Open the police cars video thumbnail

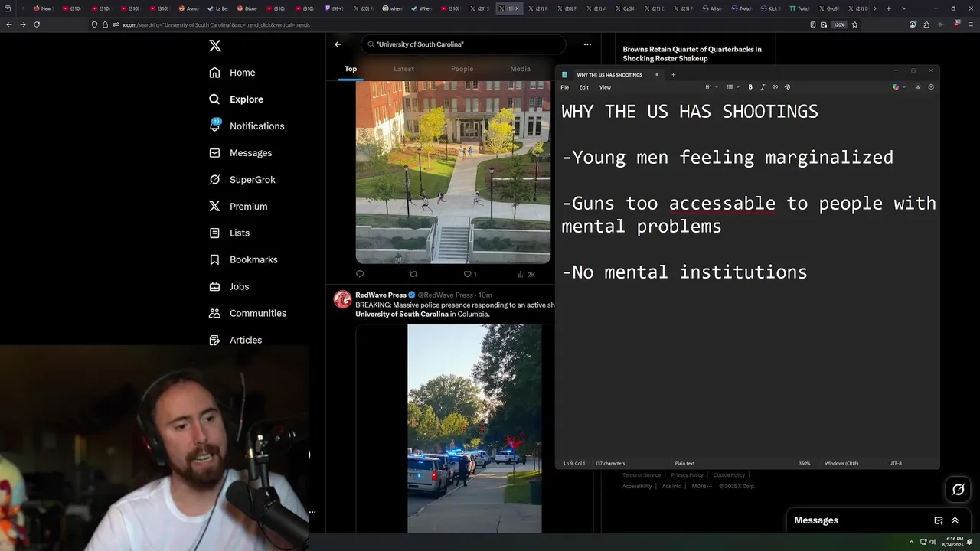coord(474,429)
